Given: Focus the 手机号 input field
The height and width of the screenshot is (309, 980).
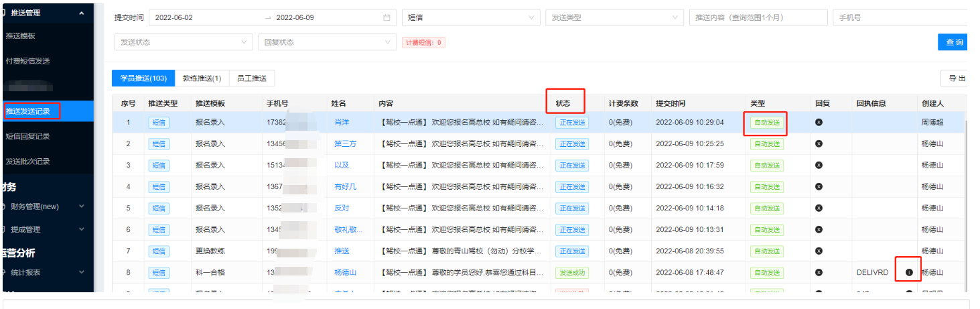Looking at the screenshot, I should click(x=902, y=18).
